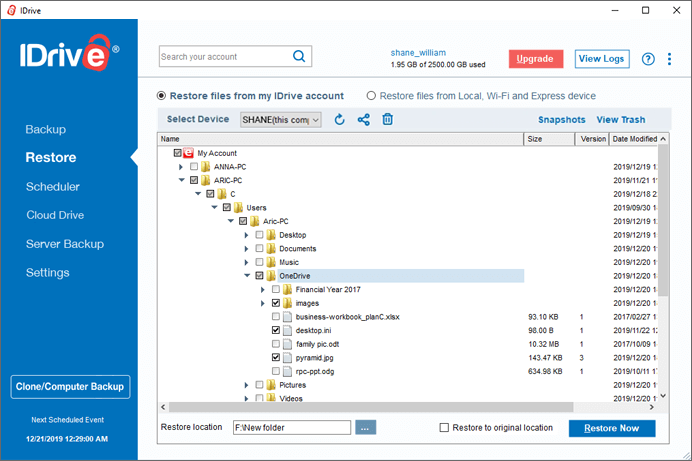Click the trash delete icon
Image resolution: width=692 pixels, height=461 pixels.
387,119
